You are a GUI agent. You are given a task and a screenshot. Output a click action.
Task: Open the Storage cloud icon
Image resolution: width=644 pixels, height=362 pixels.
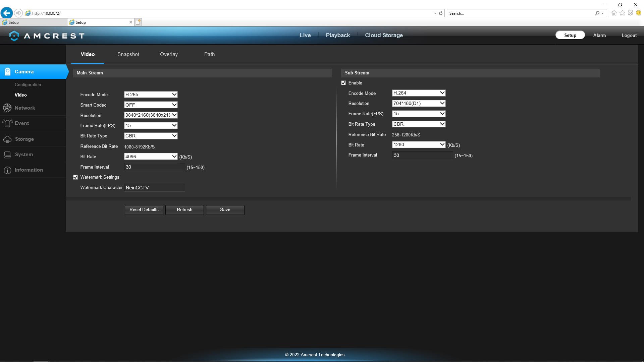[x=7, y=139]
